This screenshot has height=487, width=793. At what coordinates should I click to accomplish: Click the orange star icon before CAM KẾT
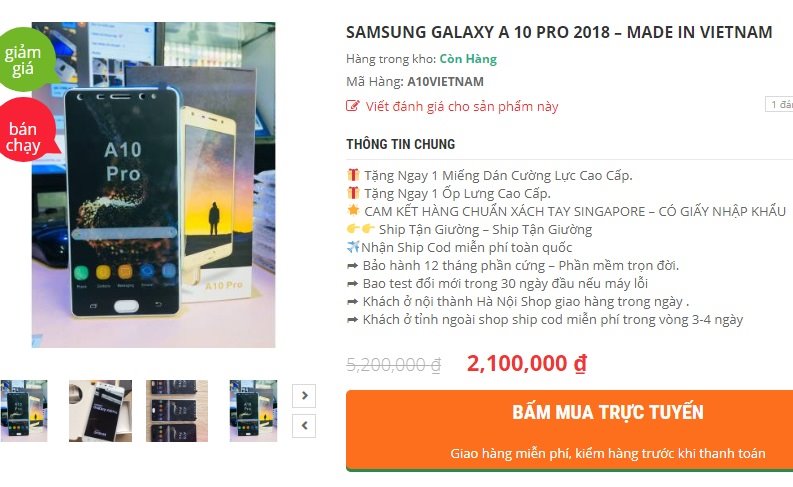click(x=353, y=210)
